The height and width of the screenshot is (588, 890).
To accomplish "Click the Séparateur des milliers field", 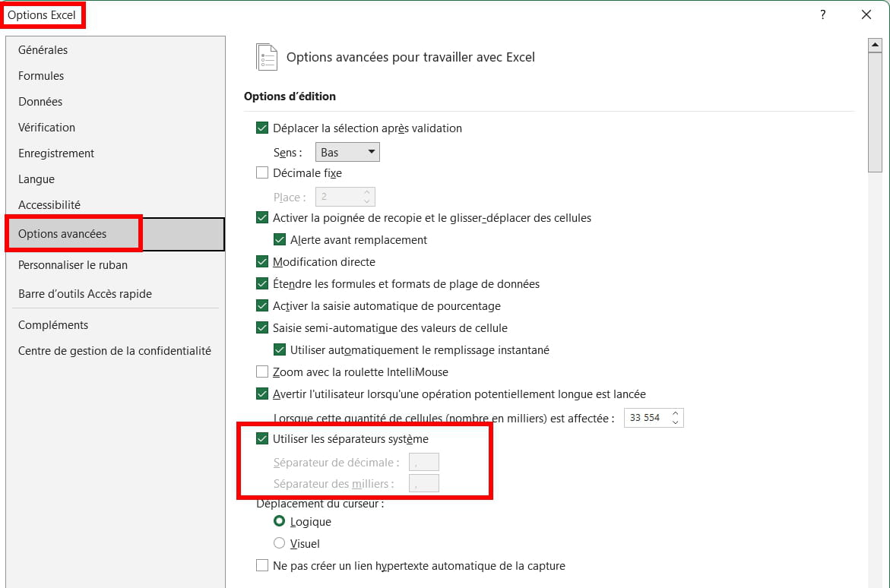I will click(x=424, y=484).
